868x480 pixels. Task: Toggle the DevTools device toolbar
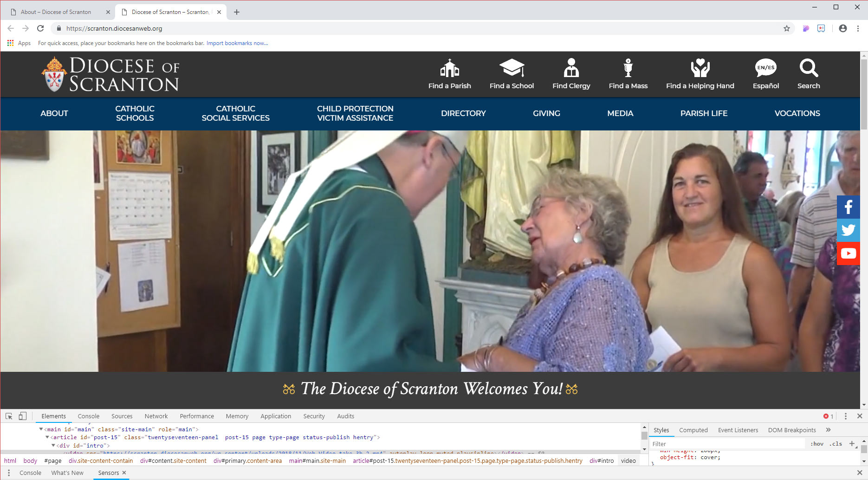(x=22, y=416)
